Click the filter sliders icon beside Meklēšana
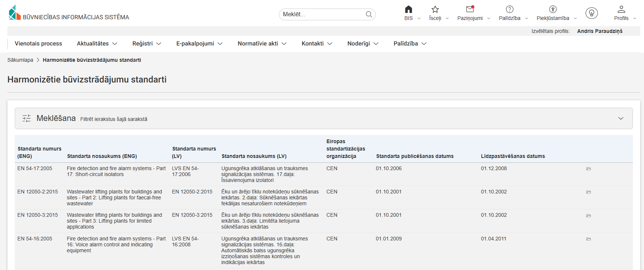 (x=27, y=118)
